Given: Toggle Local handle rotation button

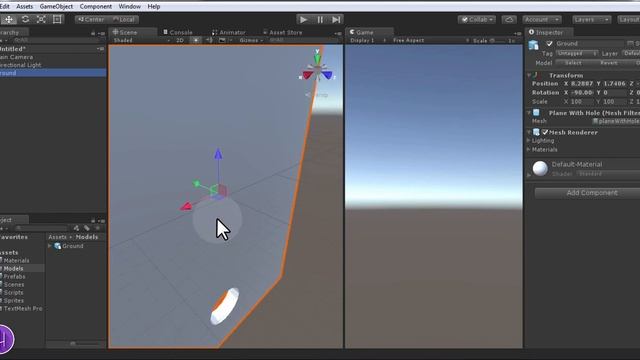Looking at the screenshot, I should coord(124,19).
